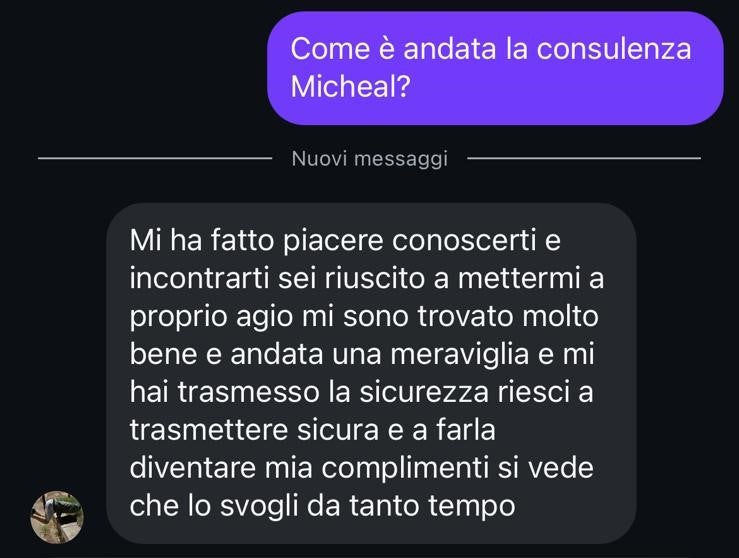Click the word "sicurezza" in the reply
739x558 pixels.
(x=424, y=392)
